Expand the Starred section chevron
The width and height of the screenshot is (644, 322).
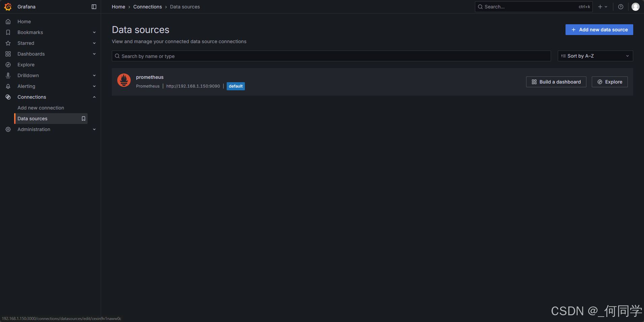(94, 43)
